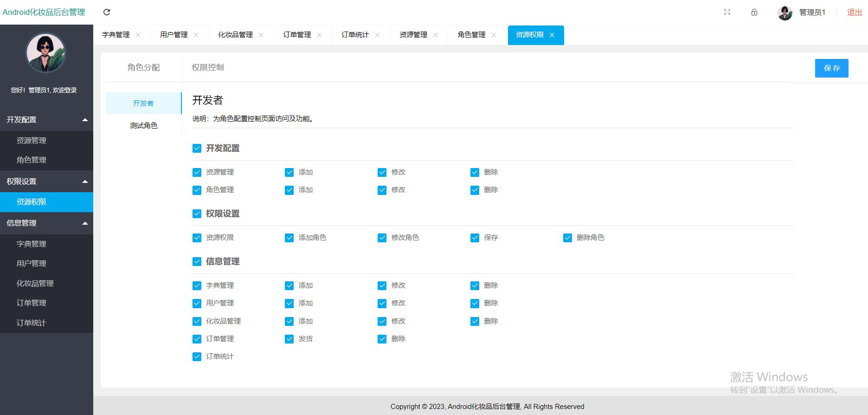Close the 角色管理 tab
This screenshot has height=415, width=868.
tap(494, 35)
